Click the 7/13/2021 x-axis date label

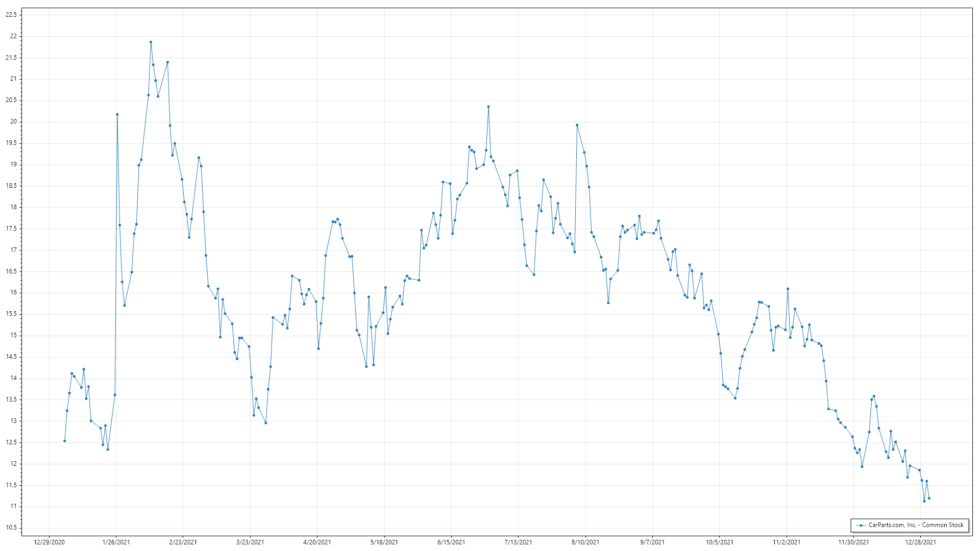coord(518,542)
